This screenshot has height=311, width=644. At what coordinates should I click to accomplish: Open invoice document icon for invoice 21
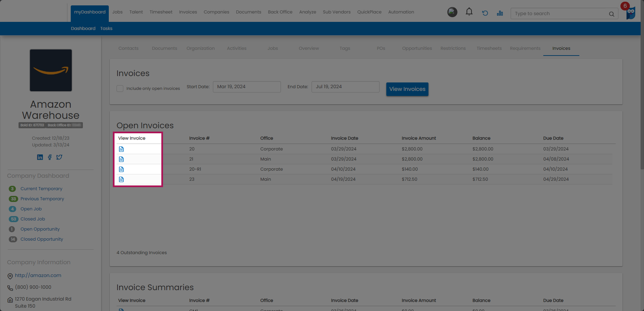tap(121, 159)
